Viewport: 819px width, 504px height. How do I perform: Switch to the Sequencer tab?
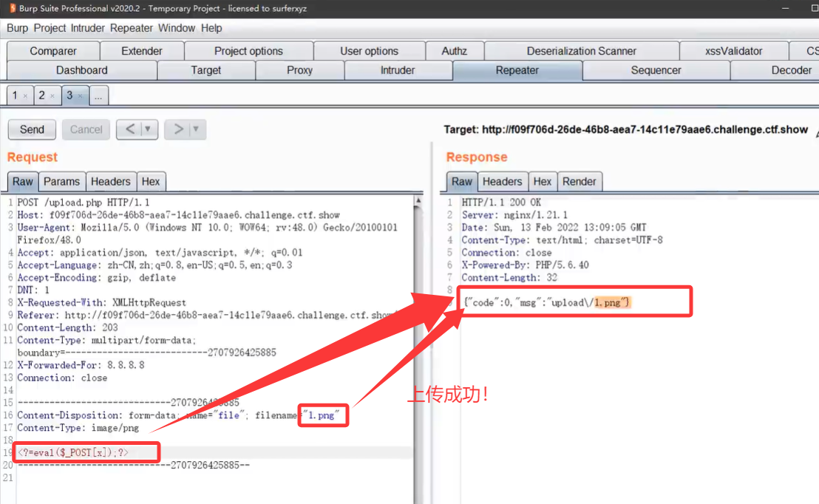[x=656, y=70]
